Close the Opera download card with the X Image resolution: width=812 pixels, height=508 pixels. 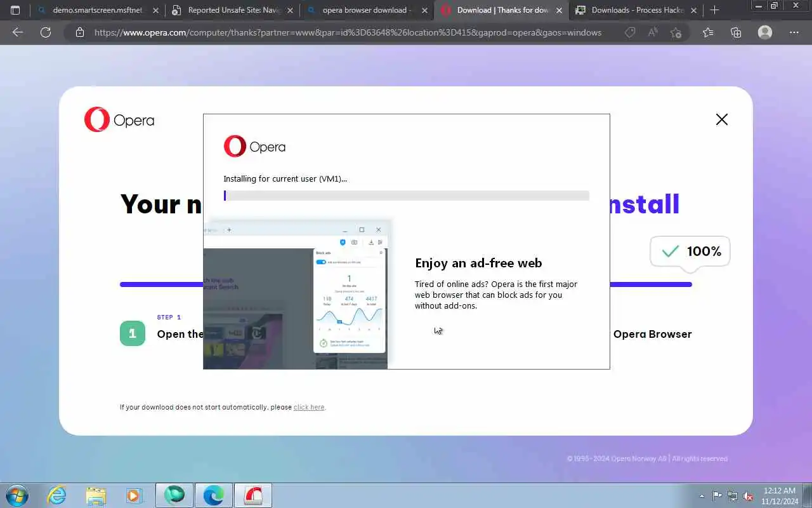click(x=721, y=119)
